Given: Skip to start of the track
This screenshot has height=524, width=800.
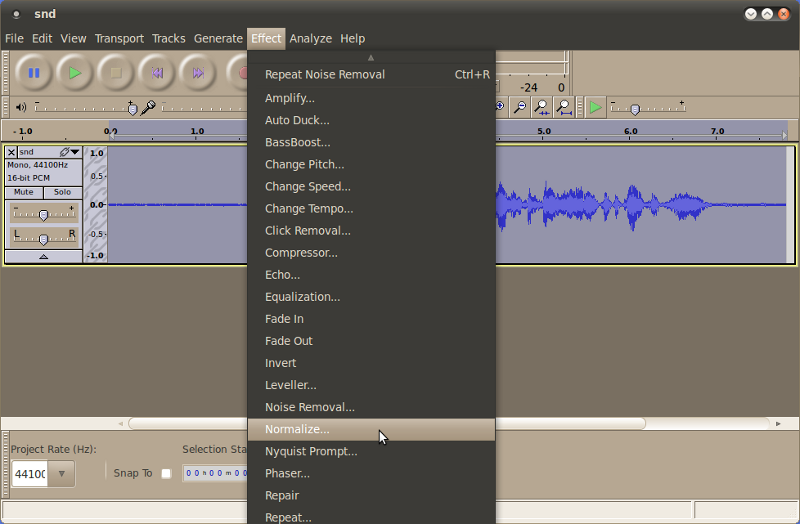Looking at the screenshot, I should pyautogui.click(x=157, y=73).
